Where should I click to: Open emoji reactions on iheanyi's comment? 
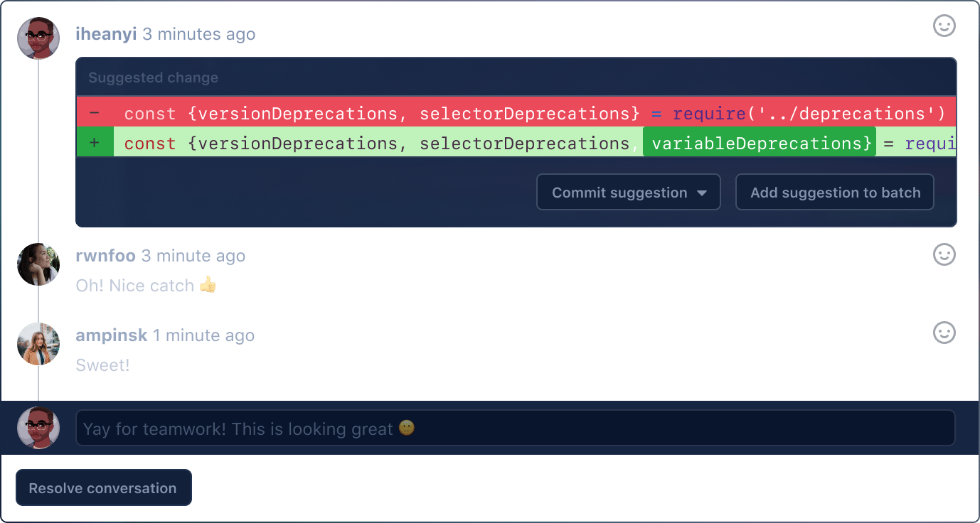(x=944, y=26)
